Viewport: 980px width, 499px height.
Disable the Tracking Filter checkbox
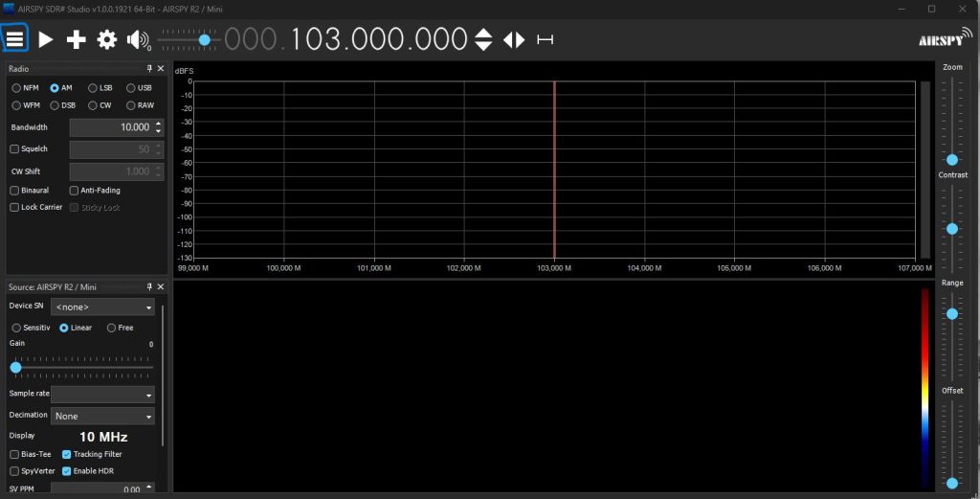[67, 454]
